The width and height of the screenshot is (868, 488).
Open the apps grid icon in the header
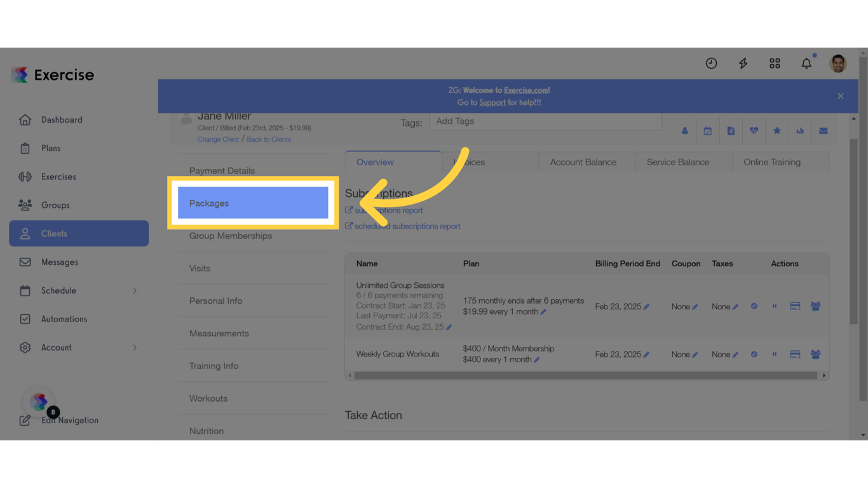775,63
